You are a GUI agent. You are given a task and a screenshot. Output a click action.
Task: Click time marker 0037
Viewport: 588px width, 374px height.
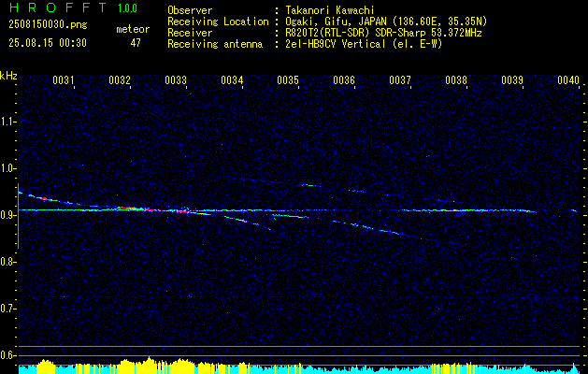coord(400,79)
